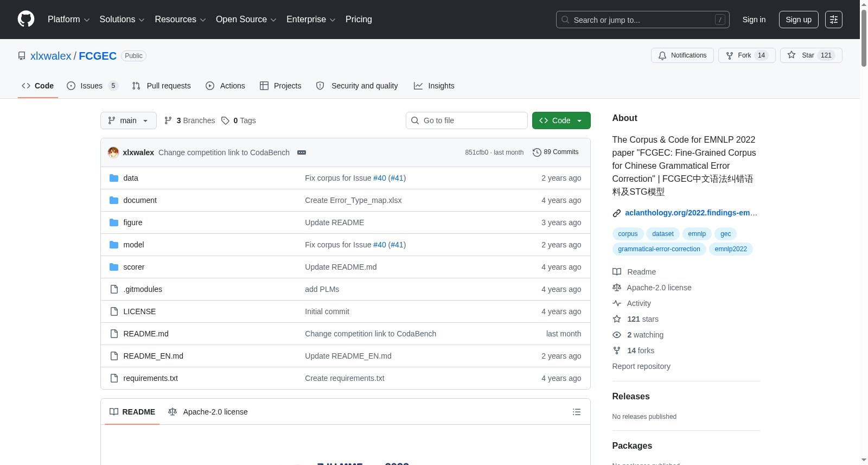This screenshot has height=465, width=868.
Task: Switch to the Pull requests tab
Action: coord(162,86)
